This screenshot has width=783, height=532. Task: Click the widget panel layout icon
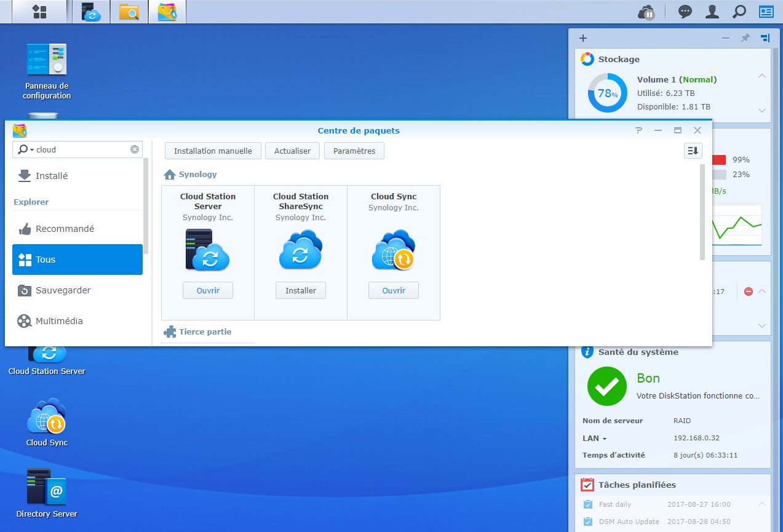[x=765, y=38]
